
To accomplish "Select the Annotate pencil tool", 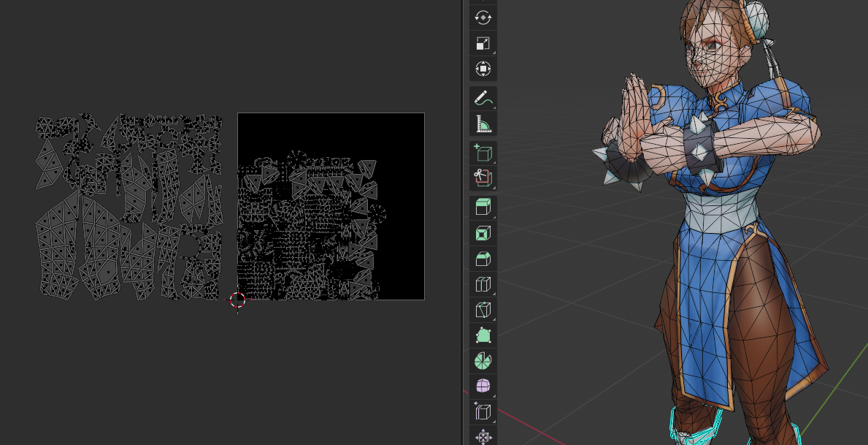I will point(483,99).
